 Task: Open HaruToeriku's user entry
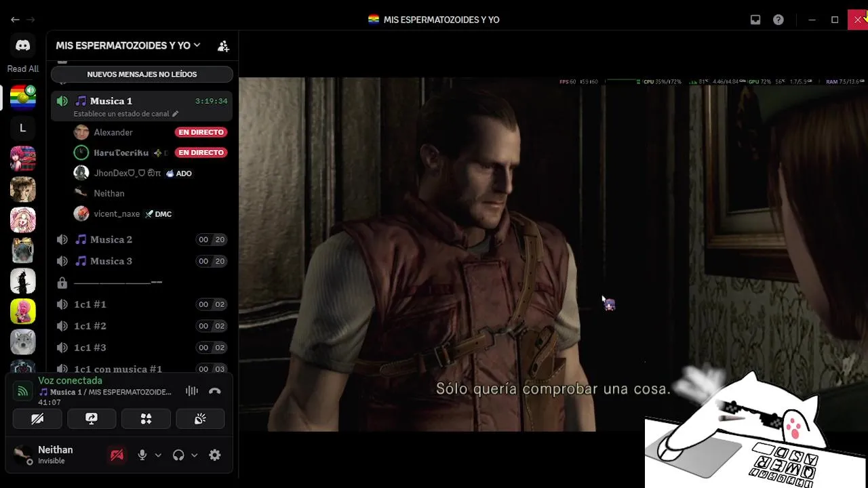[150, 152]
